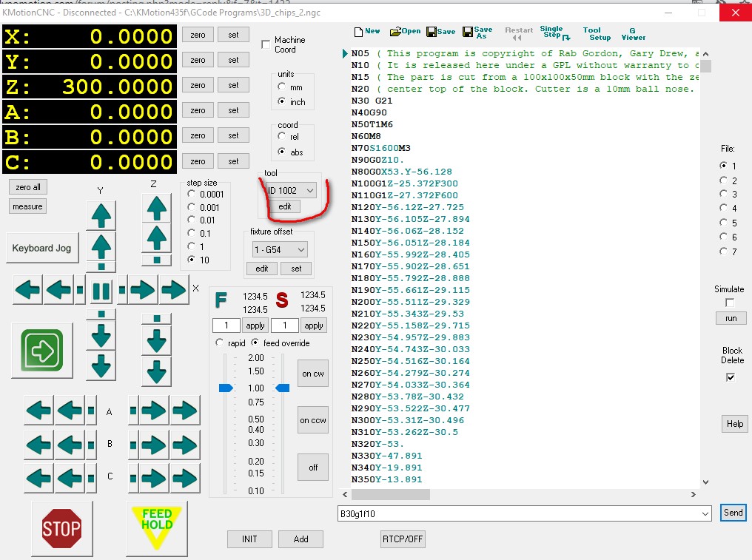Click the Keyboard Jog button
This screenshot has height=560, width=752.
click(x=42, y=248)
